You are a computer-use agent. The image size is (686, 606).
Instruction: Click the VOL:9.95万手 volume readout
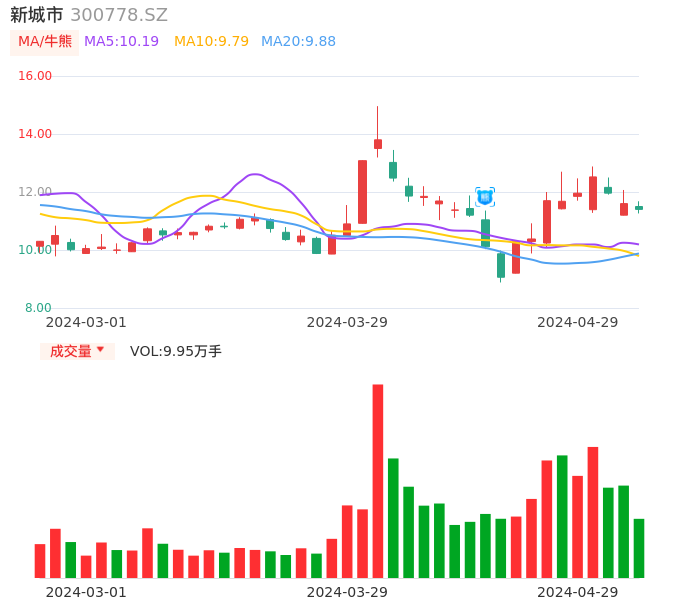pyautogui.click(x=176, y=351)
